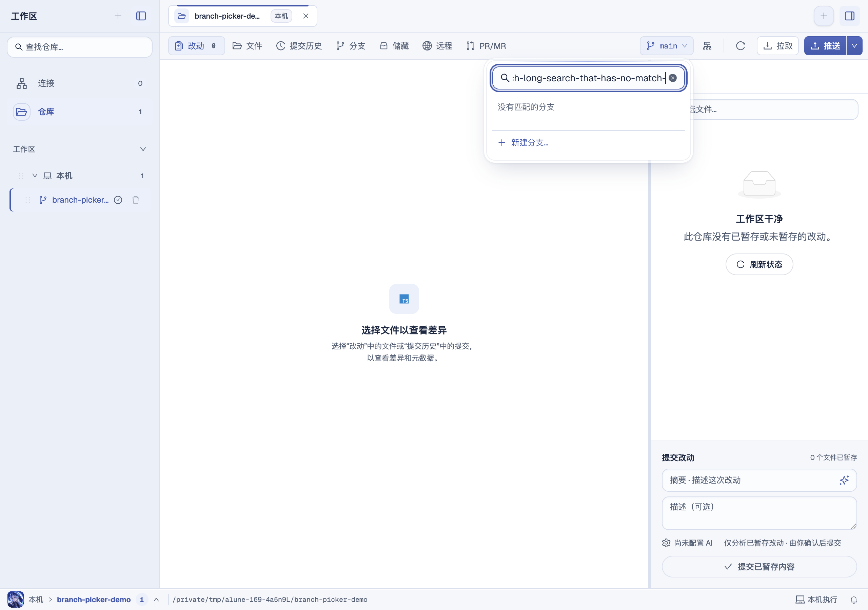This screenshot has height=610, width=868.
Task: Open the 连接 sidebar section
Action: [x=80, y=83]
